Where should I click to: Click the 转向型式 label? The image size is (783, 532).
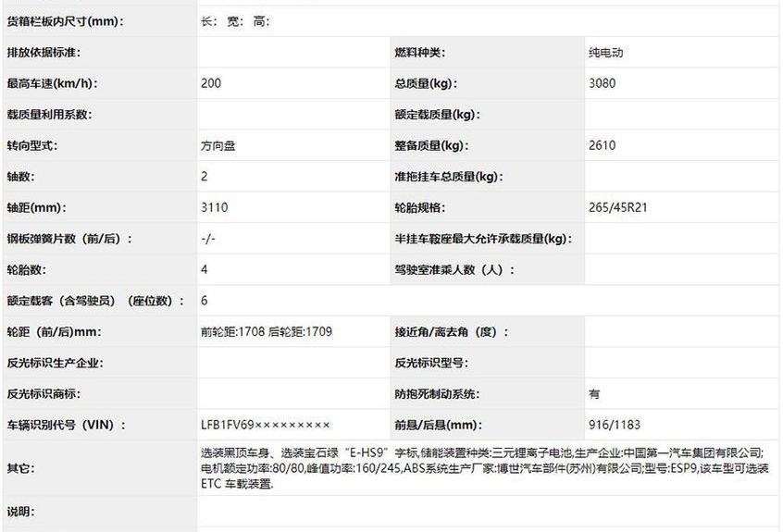(x=32, y=146)
